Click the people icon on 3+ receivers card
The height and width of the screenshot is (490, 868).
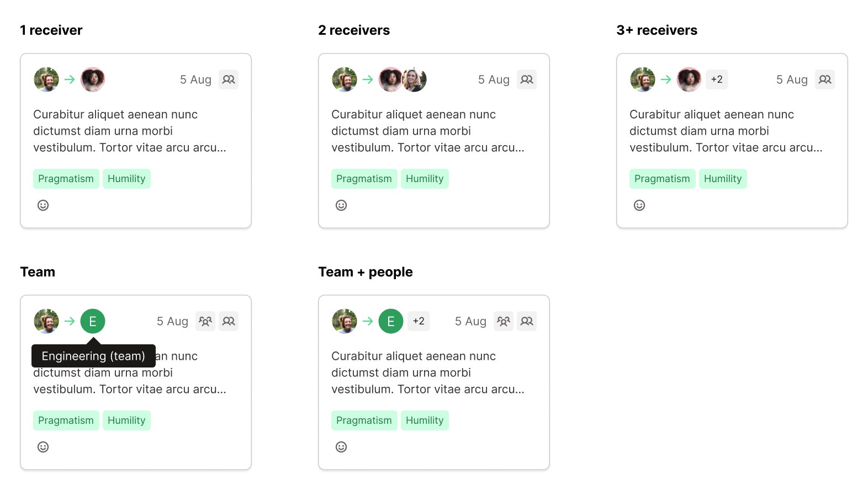pos(825,79)
